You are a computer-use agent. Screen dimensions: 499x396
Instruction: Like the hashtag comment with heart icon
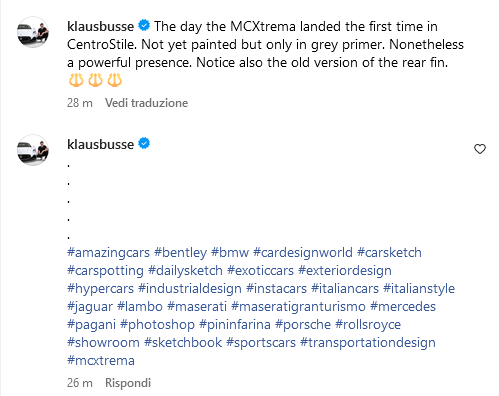pyautogui.click(x=480, y=149)
